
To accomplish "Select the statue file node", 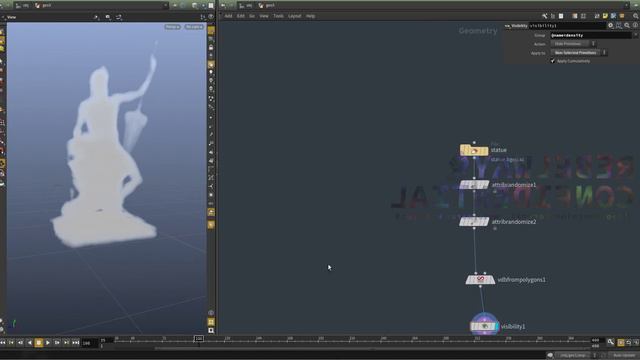I will click(x=474, y=151).
